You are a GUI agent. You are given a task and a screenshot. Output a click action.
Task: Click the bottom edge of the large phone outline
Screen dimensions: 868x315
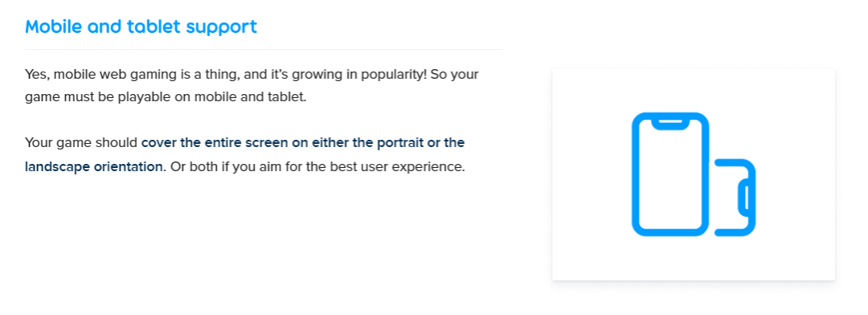click(x=670, y=232)
